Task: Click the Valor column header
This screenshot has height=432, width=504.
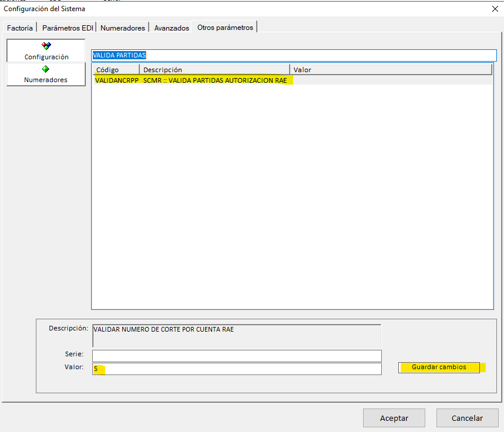Action: [391, 70]
